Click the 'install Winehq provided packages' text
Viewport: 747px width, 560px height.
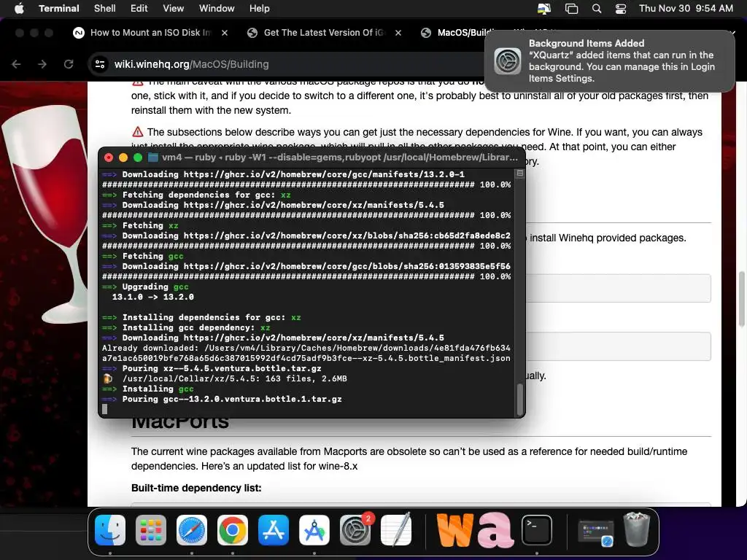(x=608, y=238)
